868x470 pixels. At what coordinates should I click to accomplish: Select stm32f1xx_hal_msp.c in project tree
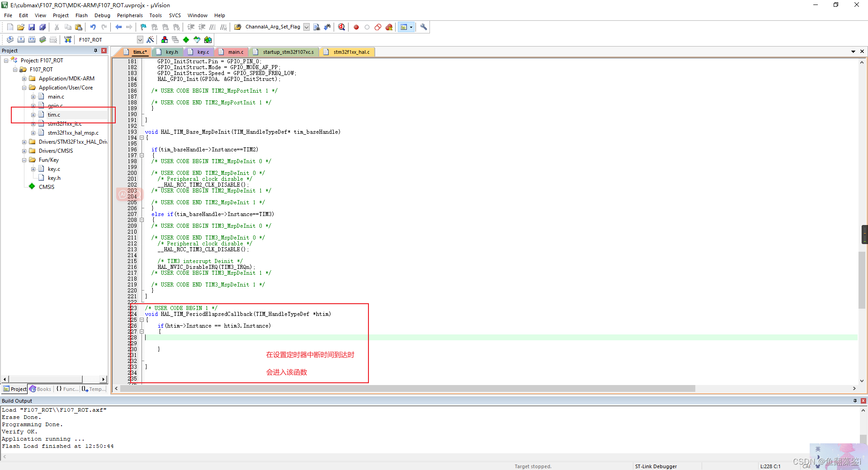[x=73, y=133]
